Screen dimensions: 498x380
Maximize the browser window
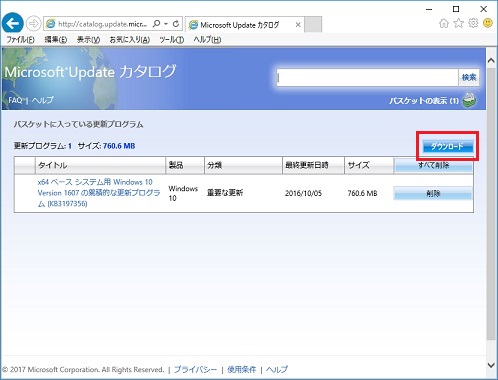pos(456,9)
